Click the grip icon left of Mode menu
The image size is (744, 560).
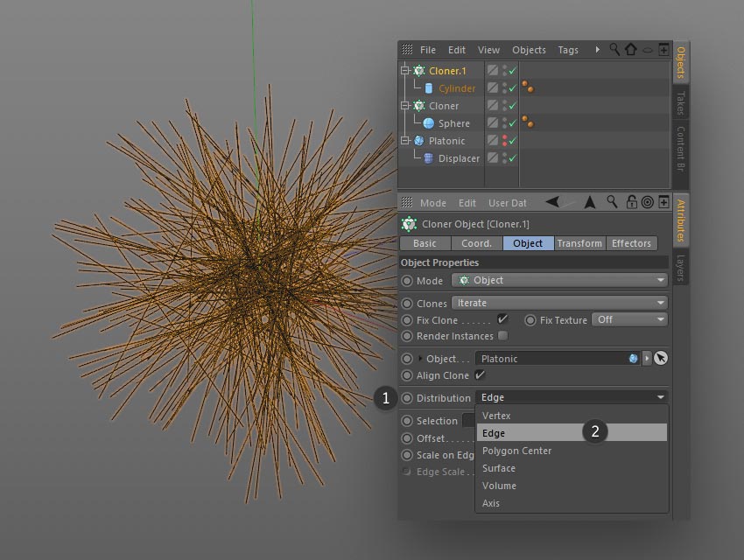tap(407, 202)
